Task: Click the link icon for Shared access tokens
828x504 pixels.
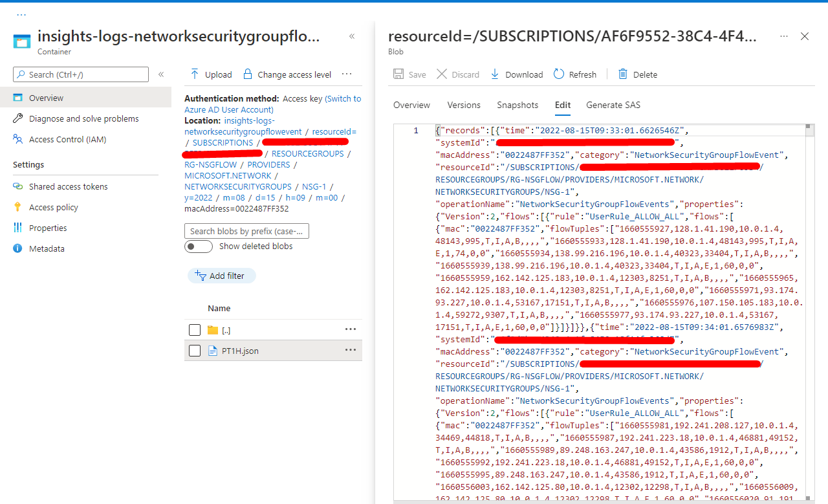Action: coord(17,186)
